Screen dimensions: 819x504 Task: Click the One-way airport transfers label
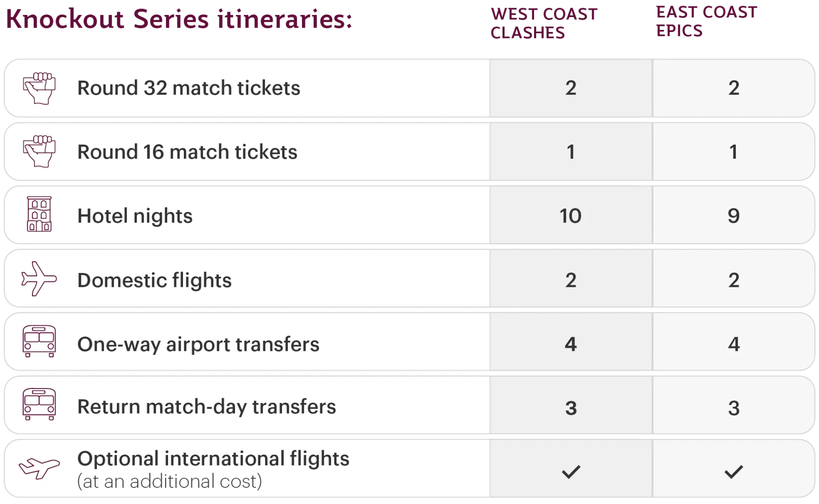pos(198,344)
